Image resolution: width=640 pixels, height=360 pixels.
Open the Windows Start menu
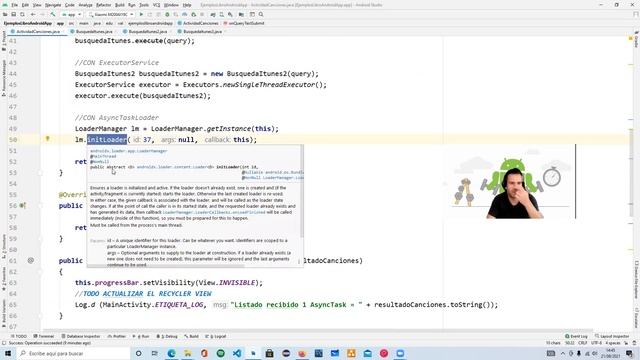8,353
